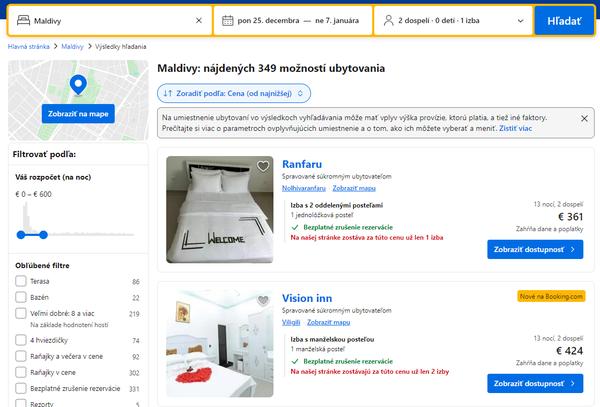The image size is (600, 407).
Task: Go to Hlavná stránka breadcrumb
Action: (30, 46)
